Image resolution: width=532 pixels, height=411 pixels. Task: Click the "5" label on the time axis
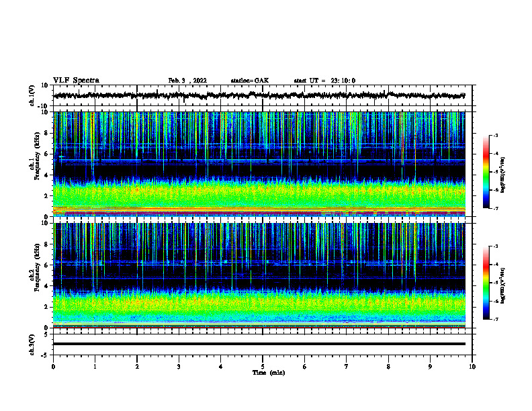pos(263,367)
